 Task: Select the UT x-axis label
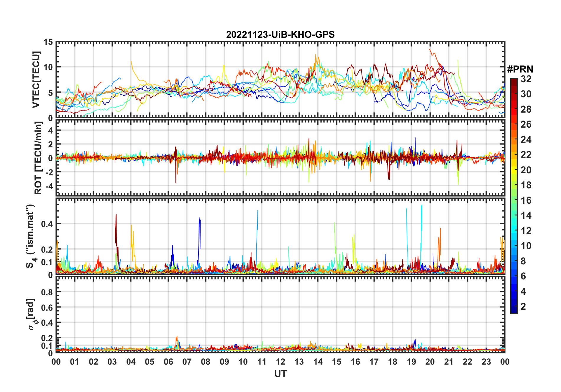(x=280, y=374)
